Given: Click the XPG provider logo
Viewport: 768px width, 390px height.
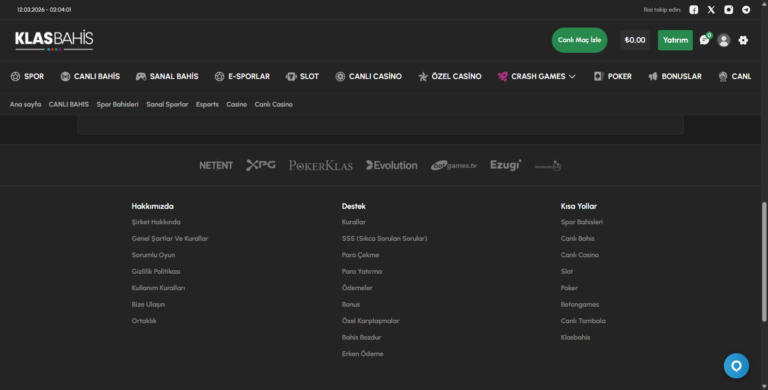Looking at the screenshot, I should (261, 165).
